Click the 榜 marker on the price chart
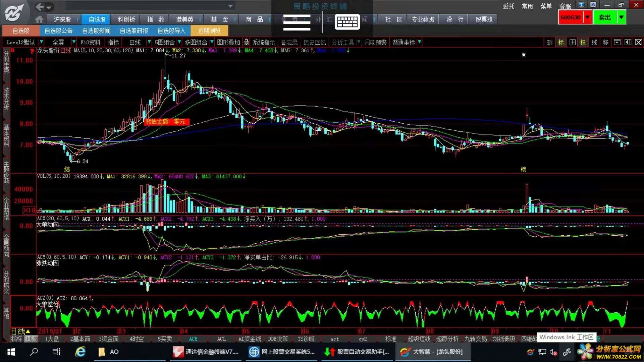The width and height of the screenshot is (644, 362). click(x=523, y=169)
